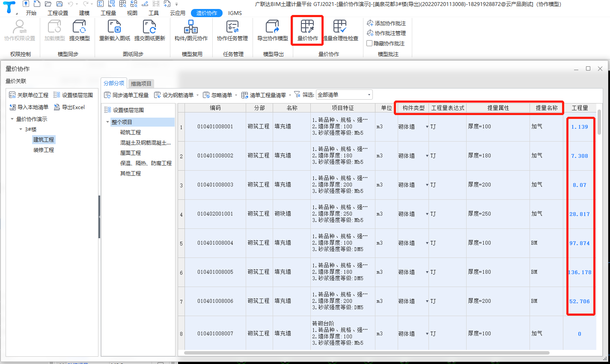The width and height of the screenshot is (610, 364).
Task: Click the Sigma summary calculation icon
Action: click(100, 4)
